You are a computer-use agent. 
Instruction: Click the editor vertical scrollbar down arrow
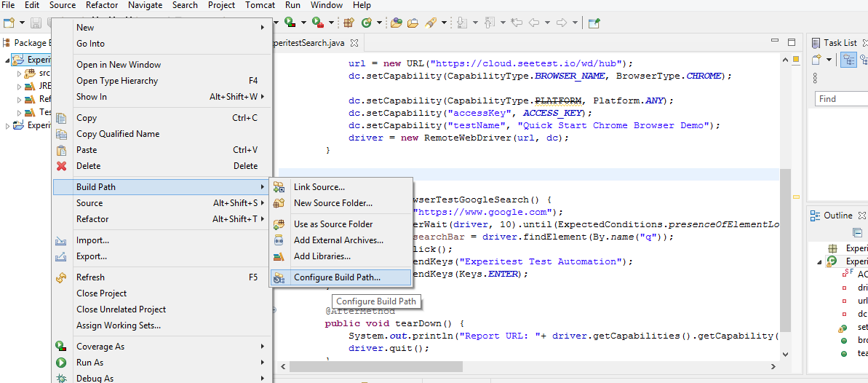785,354
